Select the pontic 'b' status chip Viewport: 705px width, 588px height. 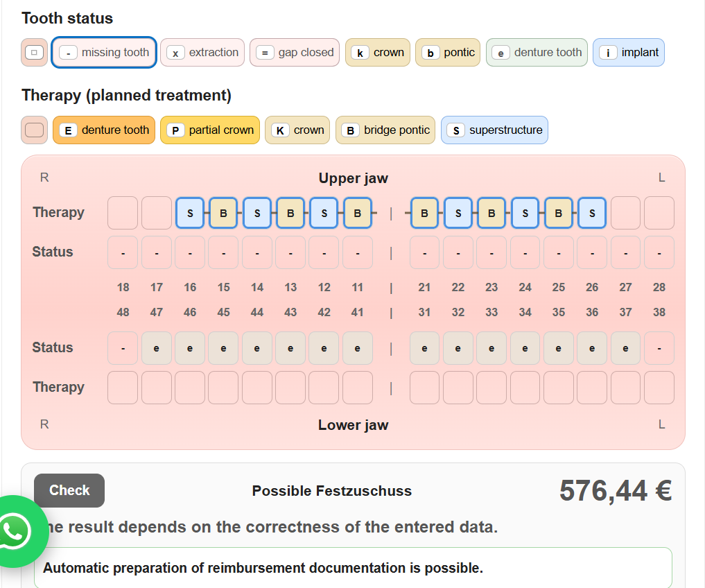(x=447, y=53)
